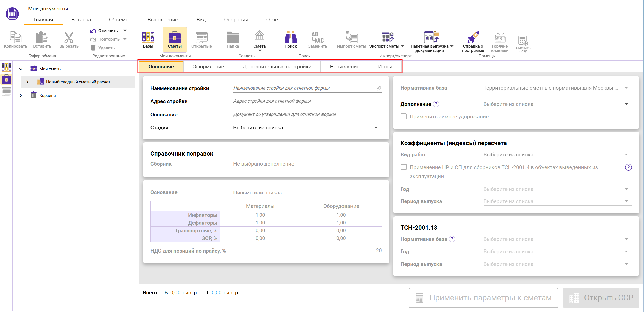The height and width of the screenshot is (312, 644).
Task: Open the Выполнение ribbon tab
Action: [163, 20]
